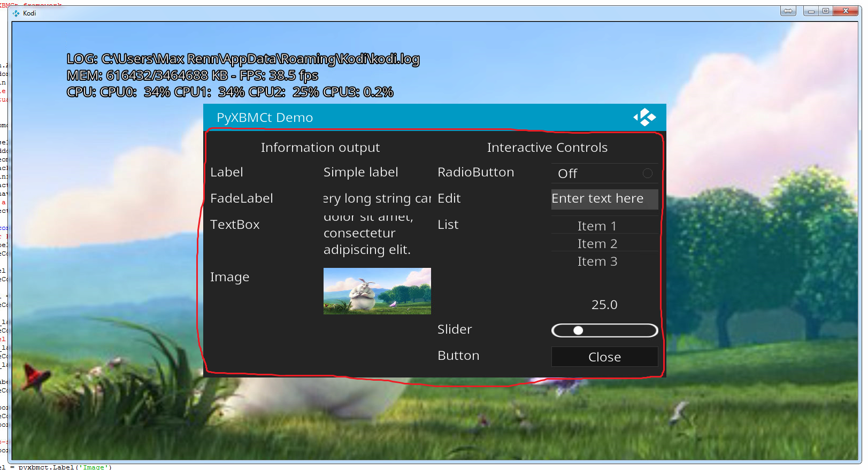Click the 'RadioButton' label
Image resolution: width=868 pixels, height=470 pixels.
pos(476,172)
